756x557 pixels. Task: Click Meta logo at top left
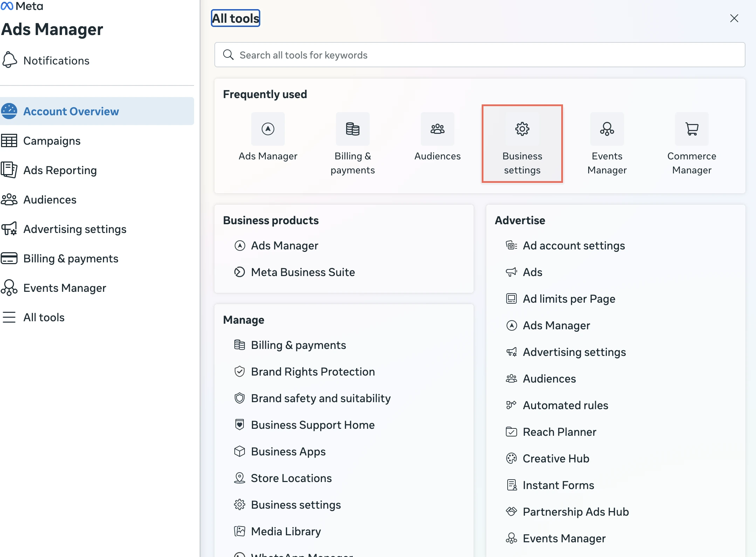coord(22,6)
